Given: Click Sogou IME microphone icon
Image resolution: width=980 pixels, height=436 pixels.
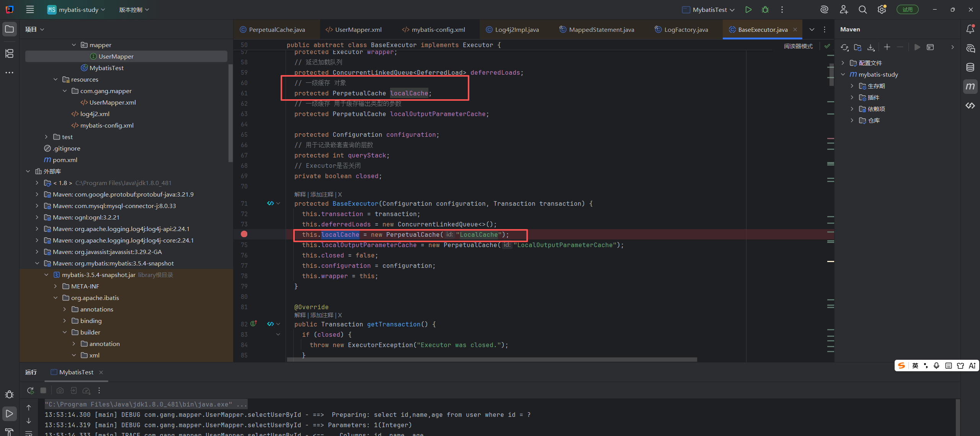Looking at the screenshot, I should coord(937,366).
